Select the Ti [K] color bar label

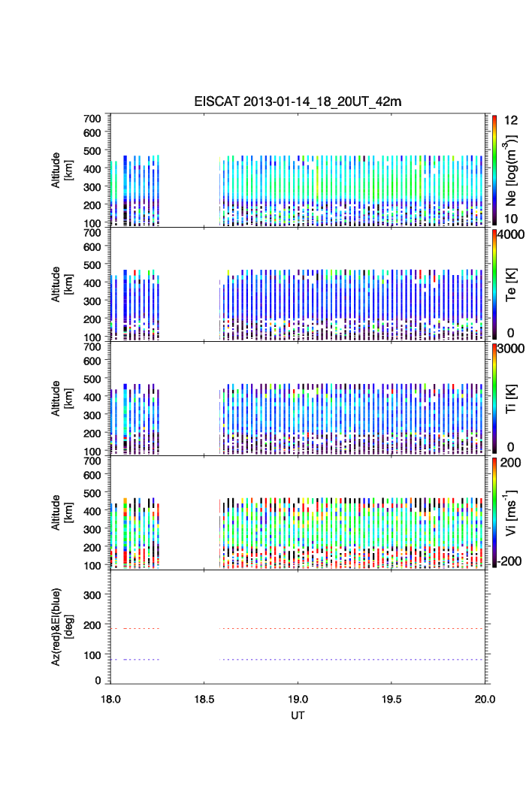(511, 398)
